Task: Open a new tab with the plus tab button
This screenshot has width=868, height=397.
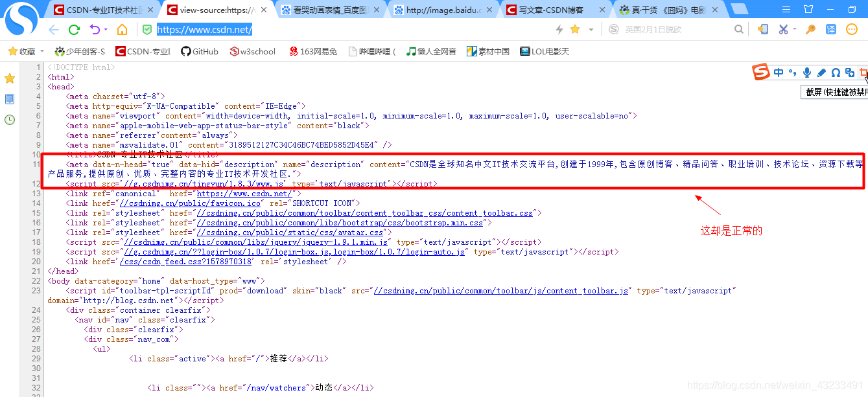Action: pyautogui.click(x=739, y=9)
